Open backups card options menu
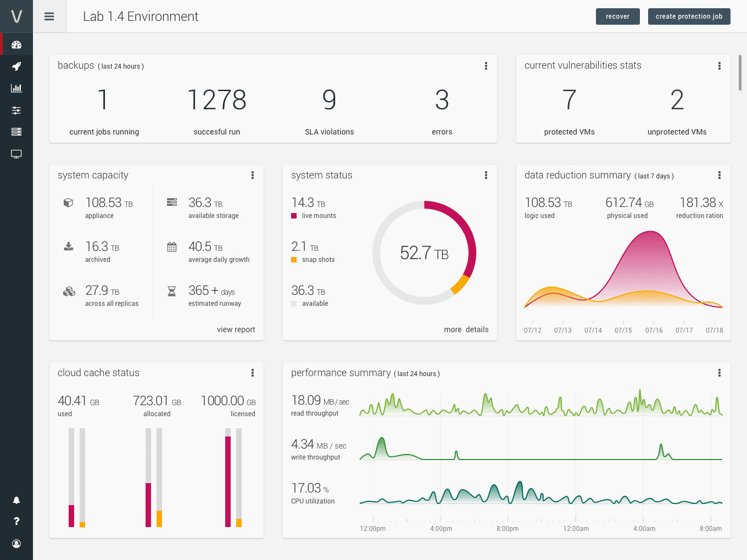This screenshot has width=747, height=560. pyautogui.click(x=486, y=66)
